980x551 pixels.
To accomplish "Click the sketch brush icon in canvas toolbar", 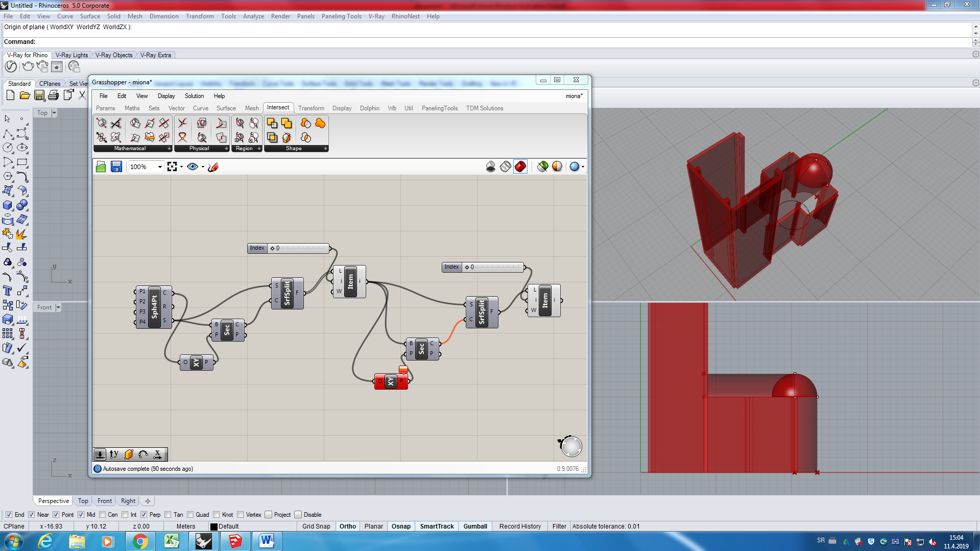I will point(213,166).
